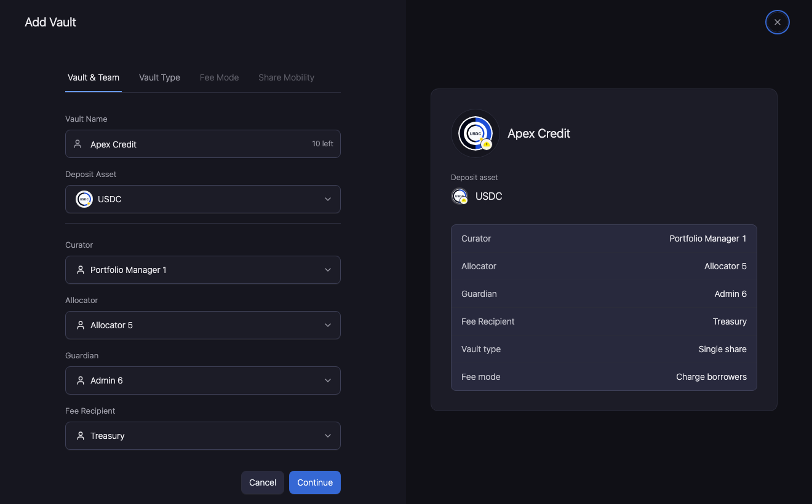Click the '10 left' character counter
Viewport: 812px width, 504px height.
pyautogui.click(x=322, y=144)
